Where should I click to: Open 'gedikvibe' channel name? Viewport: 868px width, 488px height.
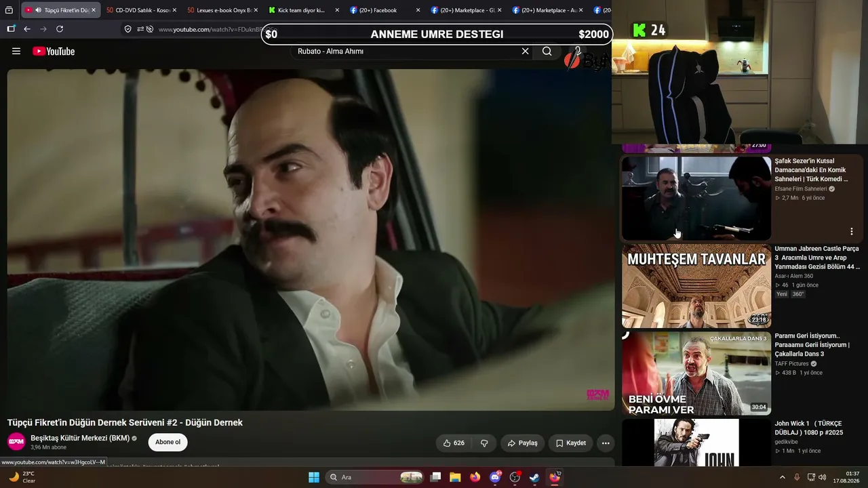788,442
